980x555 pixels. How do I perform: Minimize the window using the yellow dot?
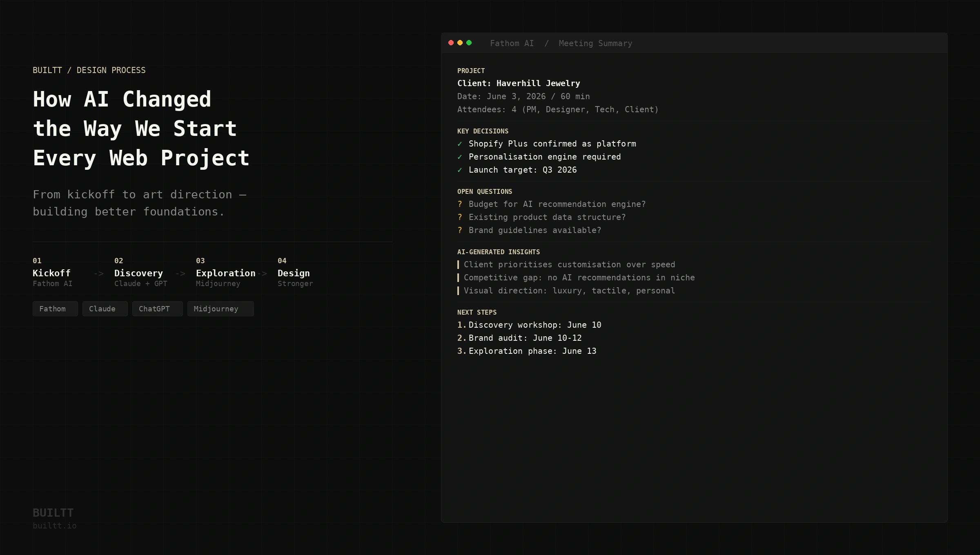pyautogui.click(x=460, y=43)
